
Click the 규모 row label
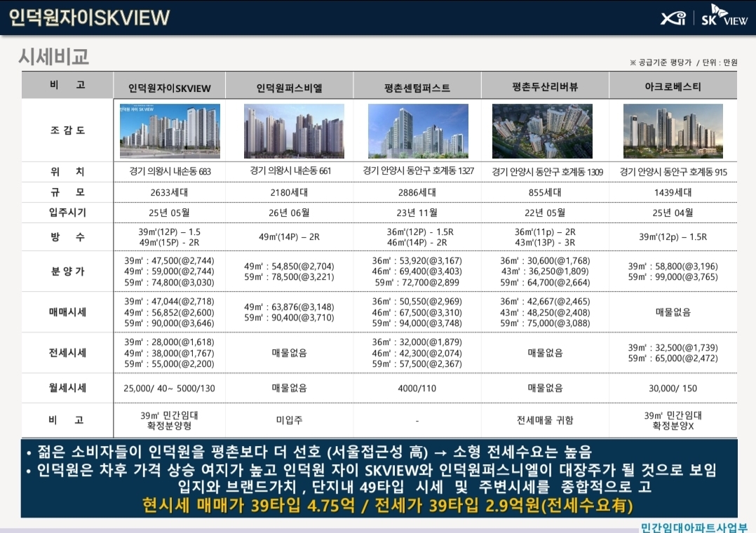(67, 192)
